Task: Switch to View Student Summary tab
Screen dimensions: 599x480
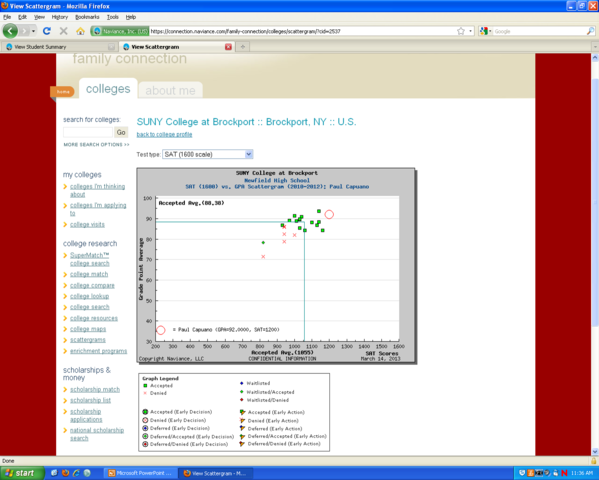Action: [59, 47]
